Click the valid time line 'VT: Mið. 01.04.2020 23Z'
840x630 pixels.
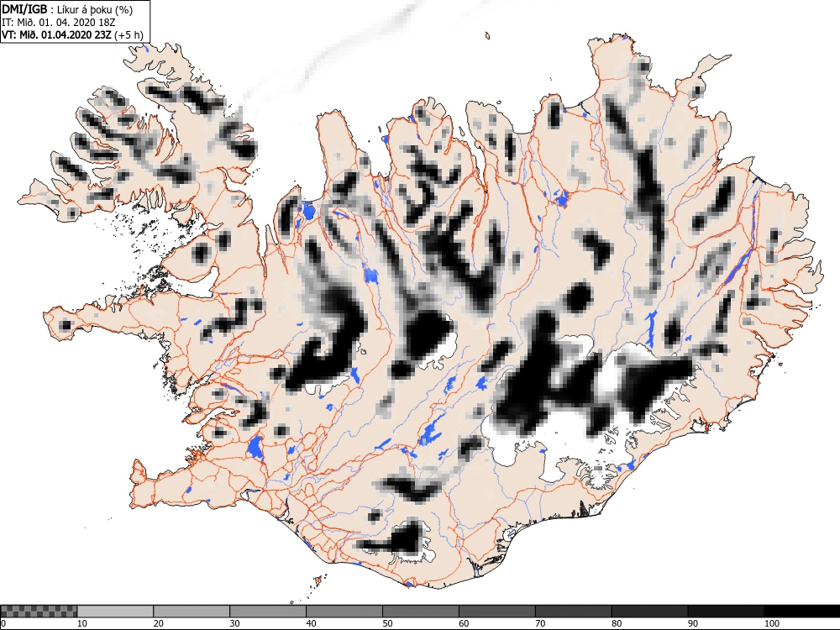point(57,35)
